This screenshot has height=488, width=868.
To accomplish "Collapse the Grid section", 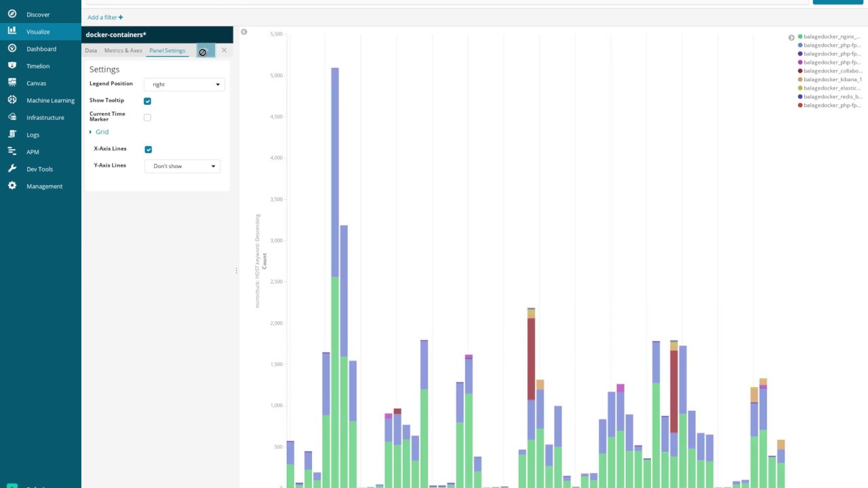I will [99, 132].
